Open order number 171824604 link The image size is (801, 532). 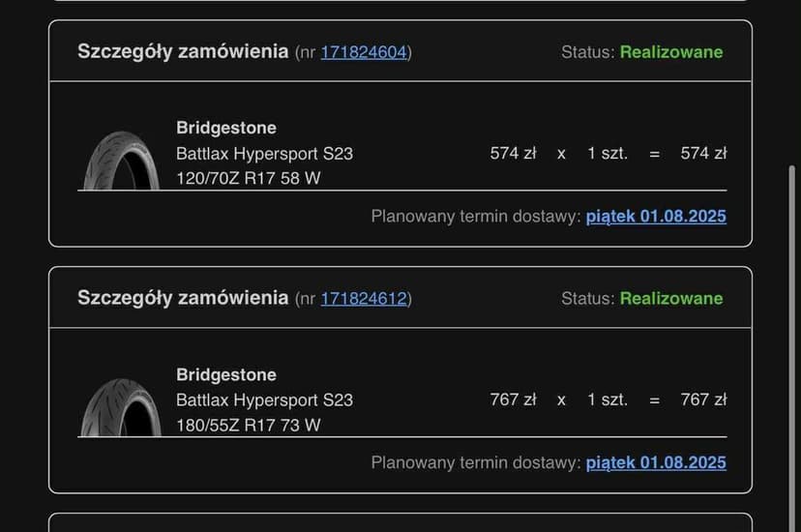[x=364, y=52]
